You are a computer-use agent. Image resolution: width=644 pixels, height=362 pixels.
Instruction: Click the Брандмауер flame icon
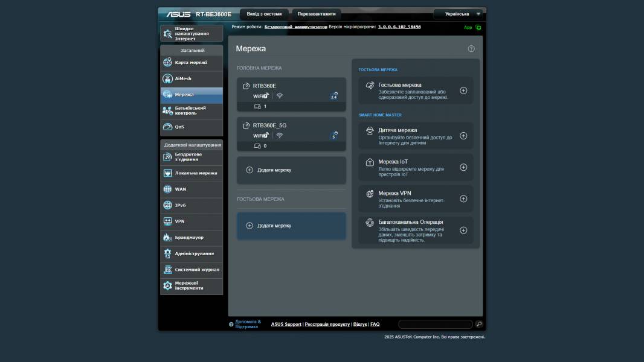[x=167, y=237]
